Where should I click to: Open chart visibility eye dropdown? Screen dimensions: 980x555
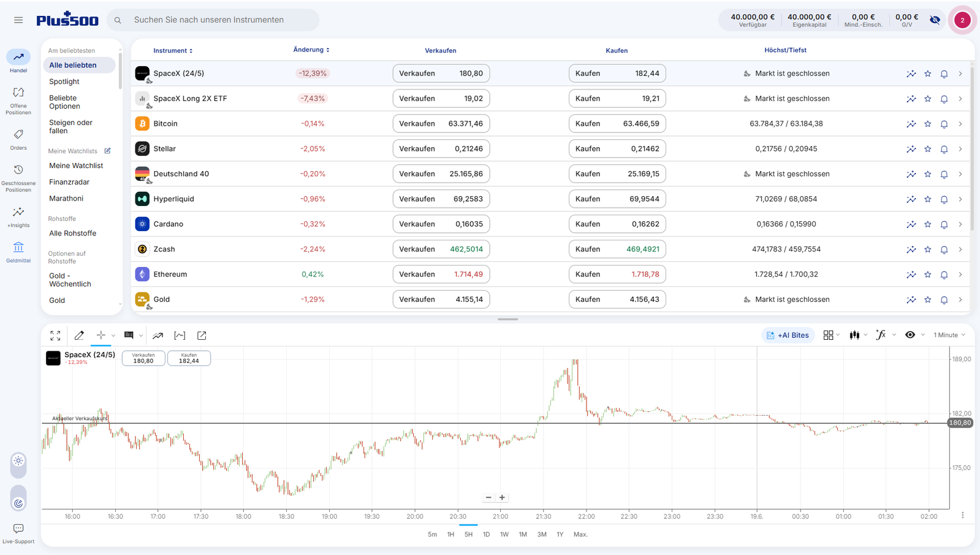point(914,335)
